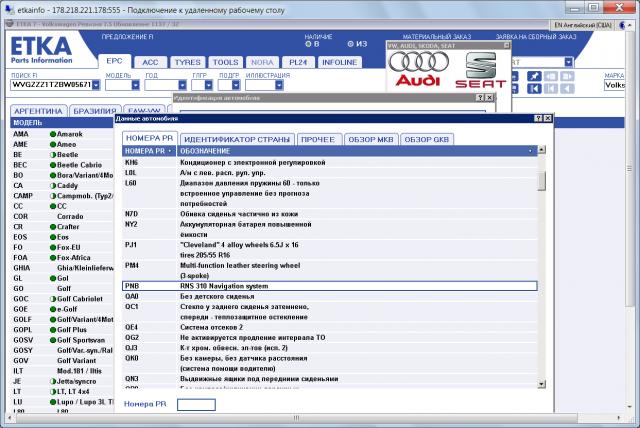Click the green dot next to Eos
This screenshot has width=640, height=428.
pyautogui.click(x=53, y=237)
